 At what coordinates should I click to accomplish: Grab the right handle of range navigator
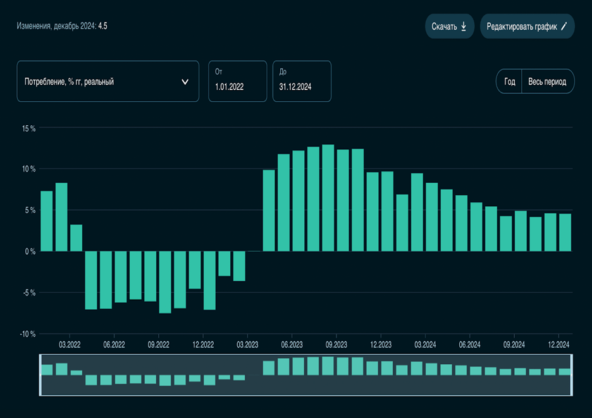point(572,375)
